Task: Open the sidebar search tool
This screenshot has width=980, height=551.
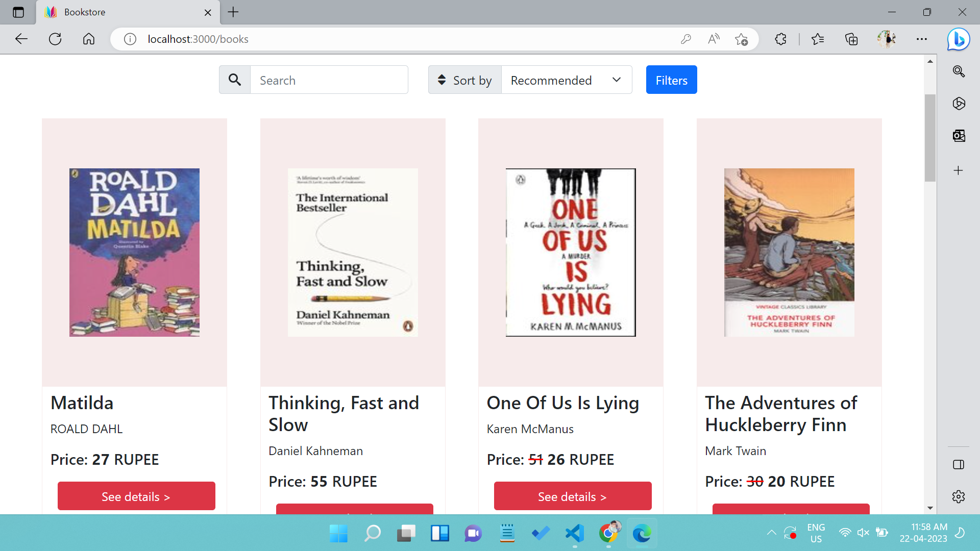Action: coord(959,71)
